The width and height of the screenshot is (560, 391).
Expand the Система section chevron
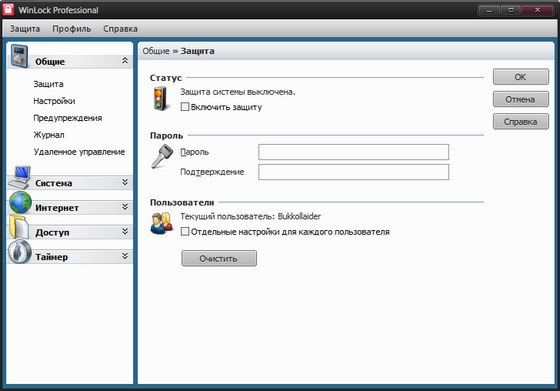(125, 182)
